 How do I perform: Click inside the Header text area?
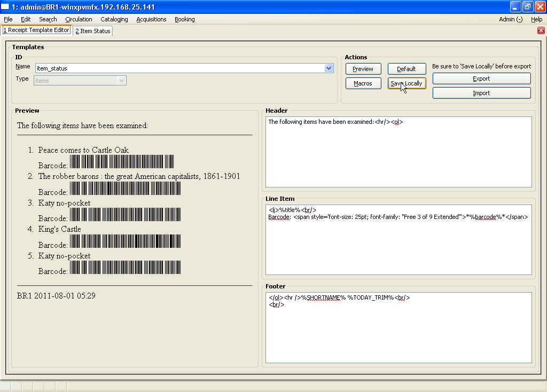tap(398, 155)
